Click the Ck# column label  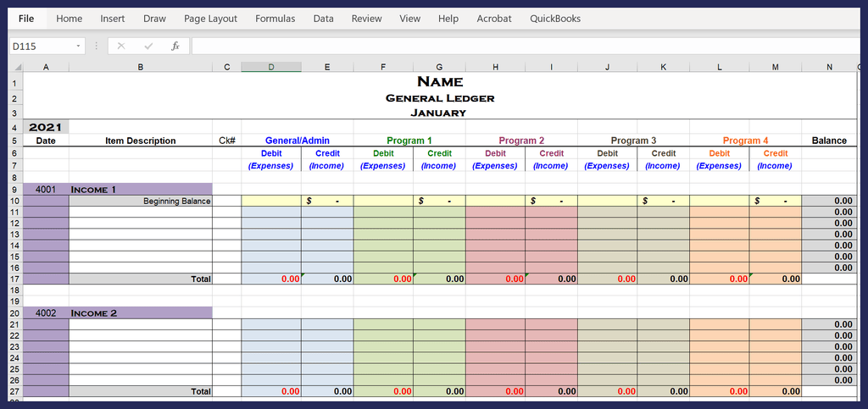click(x=227, y=141)
